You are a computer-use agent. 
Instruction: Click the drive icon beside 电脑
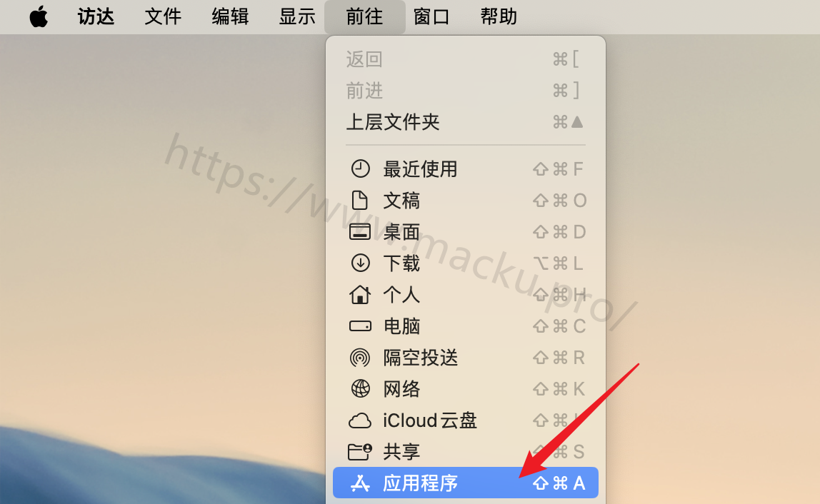pos(360,326)
